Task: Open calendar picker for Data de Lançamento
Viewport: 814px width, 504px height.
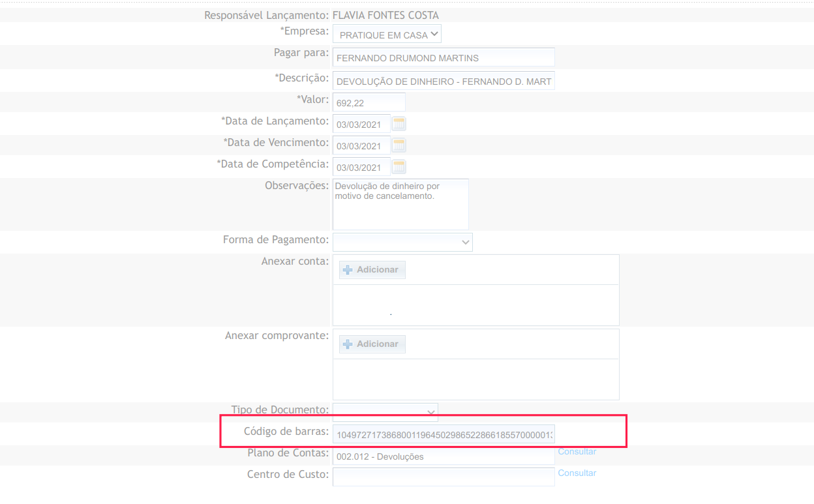Action: tap(399, 124)
